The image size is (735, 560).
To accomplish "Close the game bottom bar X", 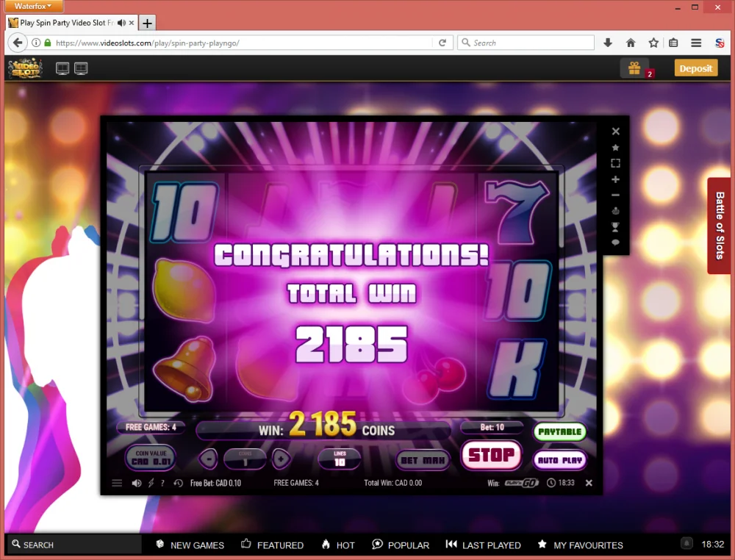I will click(589, 483).
